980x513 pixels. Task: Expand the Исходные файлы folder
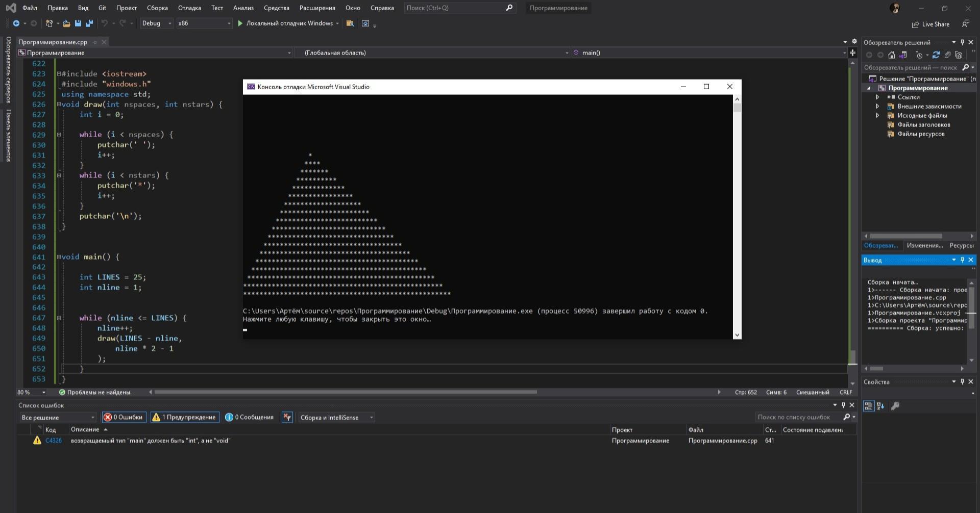click(x=877, y=116)
